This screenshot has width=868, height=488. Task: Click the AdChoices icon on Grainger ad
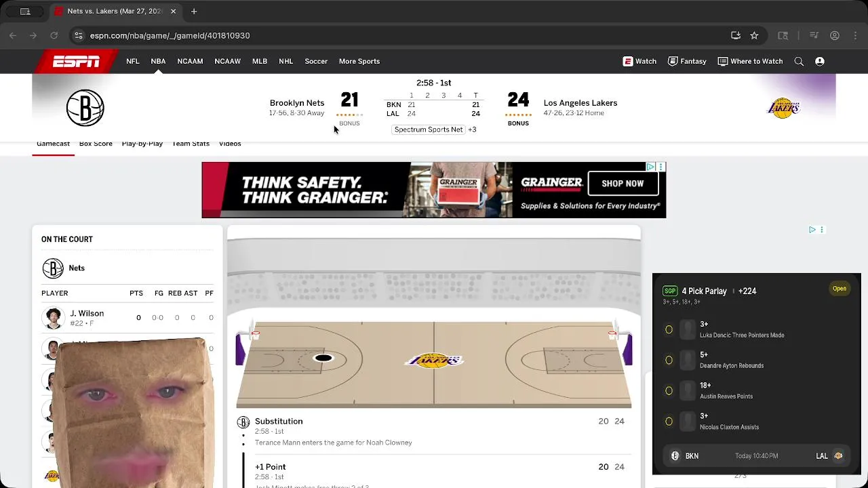[x=650, y=167]
